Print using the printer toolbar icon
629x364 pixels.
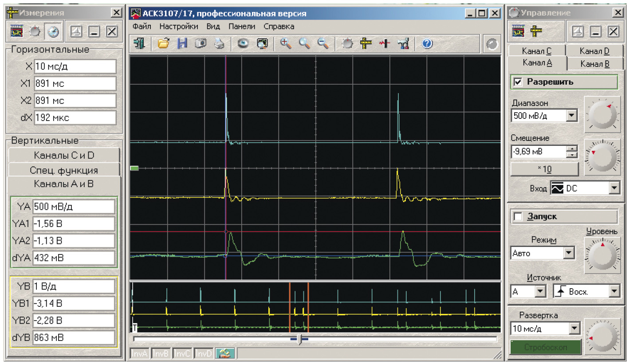click(x=219, y=43)
